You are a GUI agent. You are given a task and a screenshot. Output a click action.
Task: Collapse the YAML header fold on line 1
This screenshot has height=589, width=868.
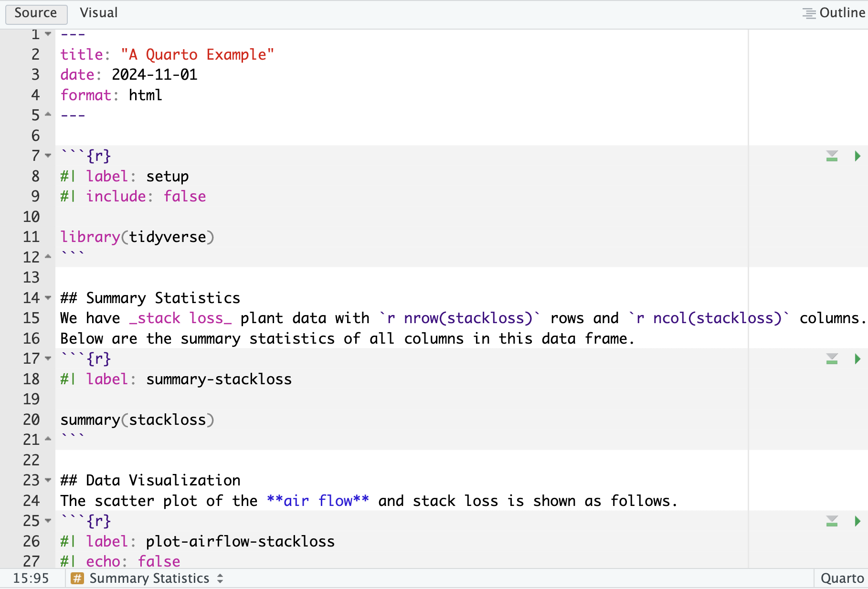click(48, 34)
